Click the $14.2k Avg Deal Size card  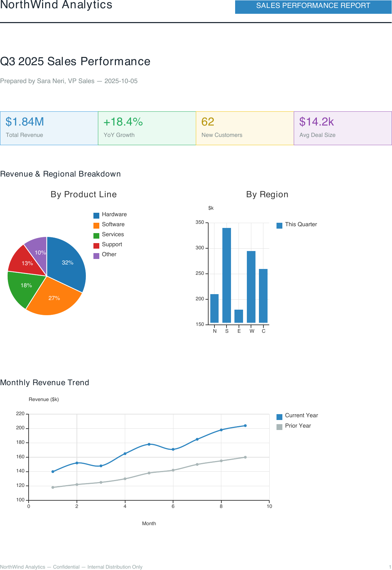(343, 128)
